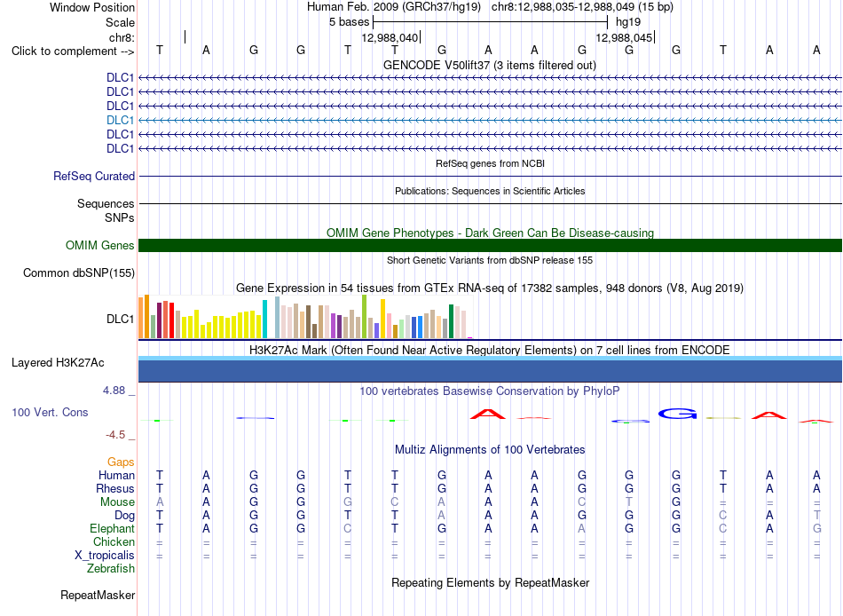Click the yellow-green tall bar in GTEx chart
Viewport: 843px width, 616px height.
click(364, 316)
